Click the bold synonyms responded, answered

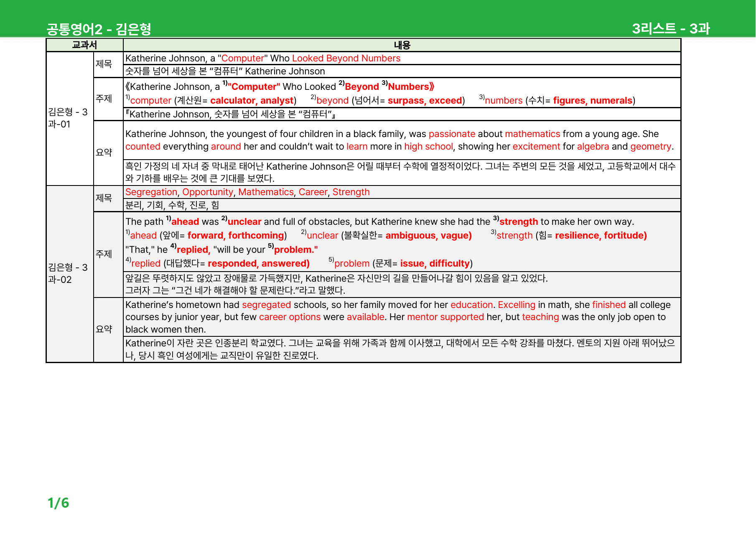(258, 264)
